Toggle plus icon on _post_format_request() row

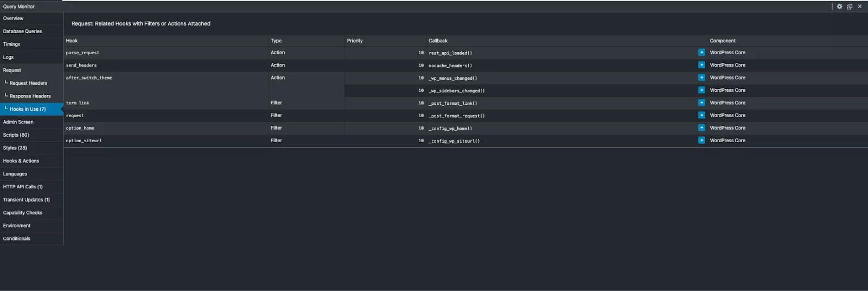[701, 115]
